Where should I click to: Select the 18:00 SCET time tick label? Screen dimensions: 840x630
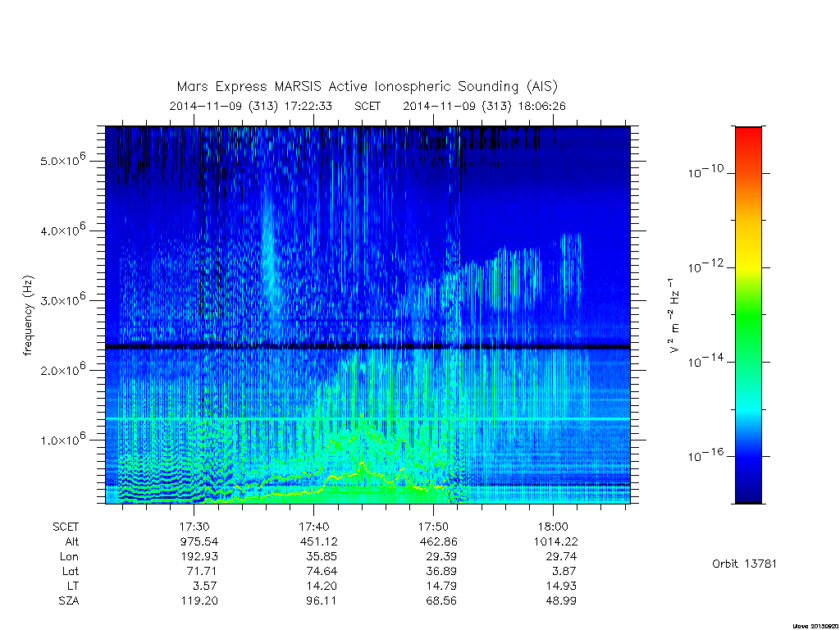point(553,527)
